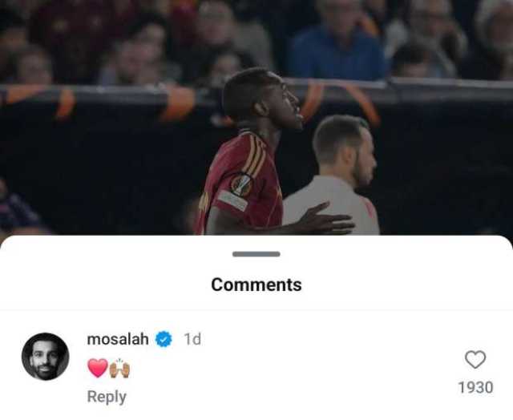Like the mosalah comment with heart icon
The width and height of the screenshot is (513, 420).
point(475,360)
